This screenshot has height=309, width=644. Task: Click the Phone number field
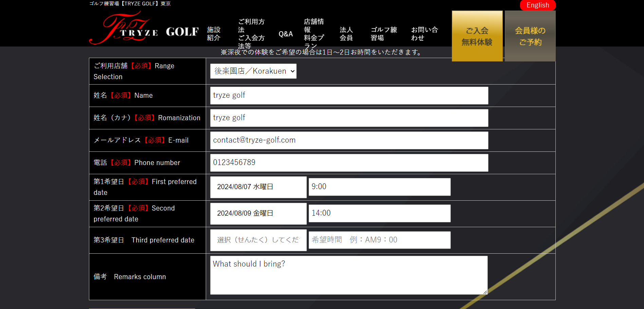[349, 163]
